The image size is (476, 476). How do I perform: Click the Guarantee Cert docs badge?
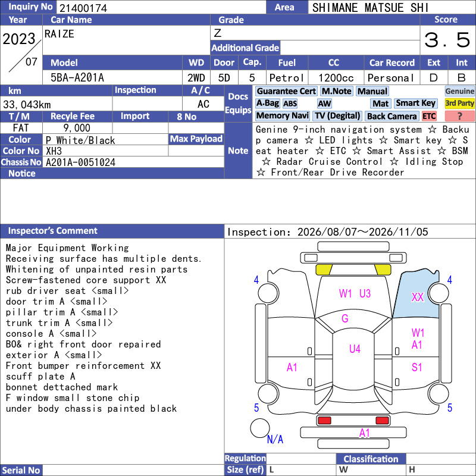click(x=286, y=91)
